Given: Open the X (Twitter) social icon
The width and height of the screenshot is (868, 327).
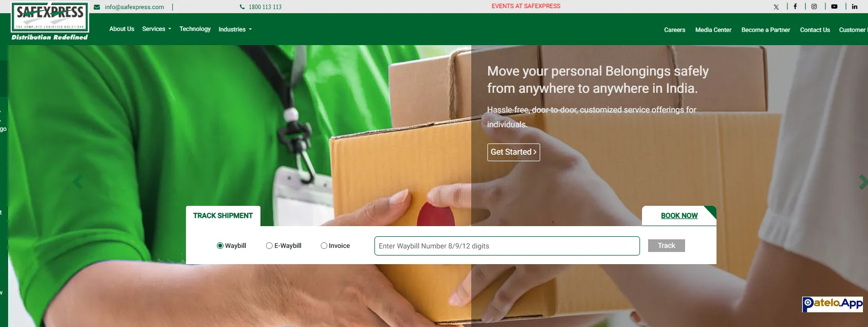Looking at the screenshot, I should pos(776,7).
